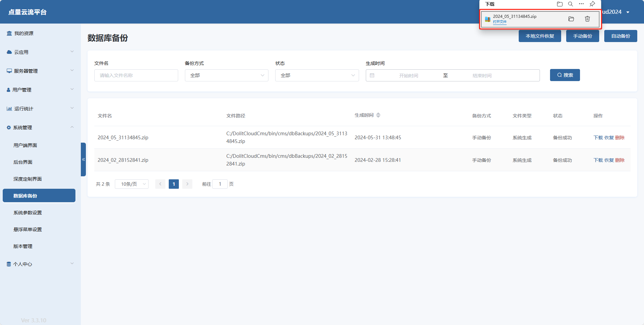Focus the 文件名 search input field
The width and height of the screenshot is (644, 325).
tap(136, 75)
